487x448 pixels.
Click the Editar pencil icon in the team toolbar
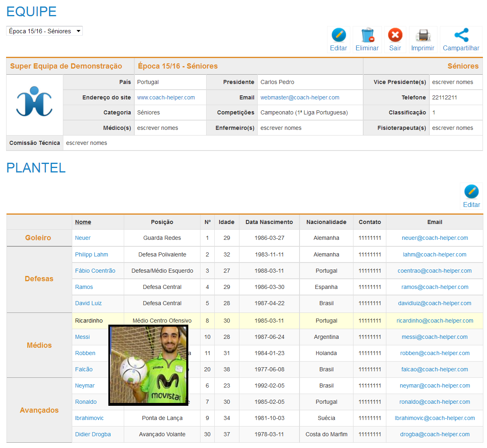[x=338, y=36]
